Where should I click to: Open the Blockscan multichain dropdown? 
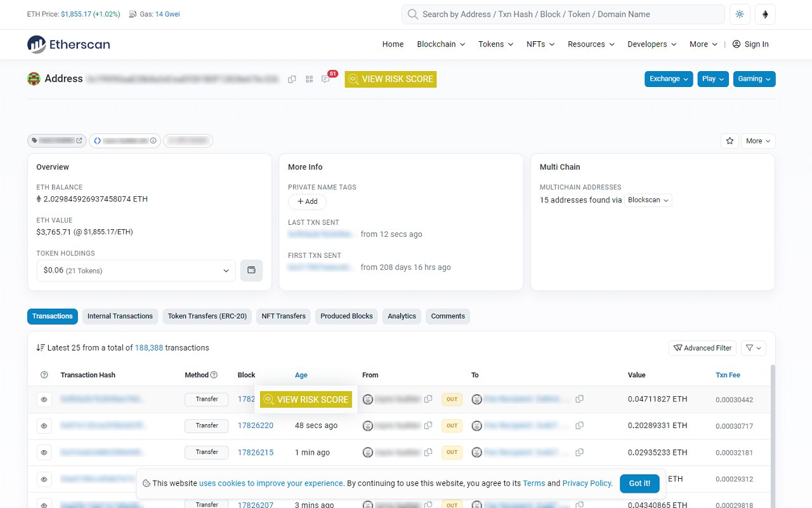pyautogui.click(x=648, y=200)
